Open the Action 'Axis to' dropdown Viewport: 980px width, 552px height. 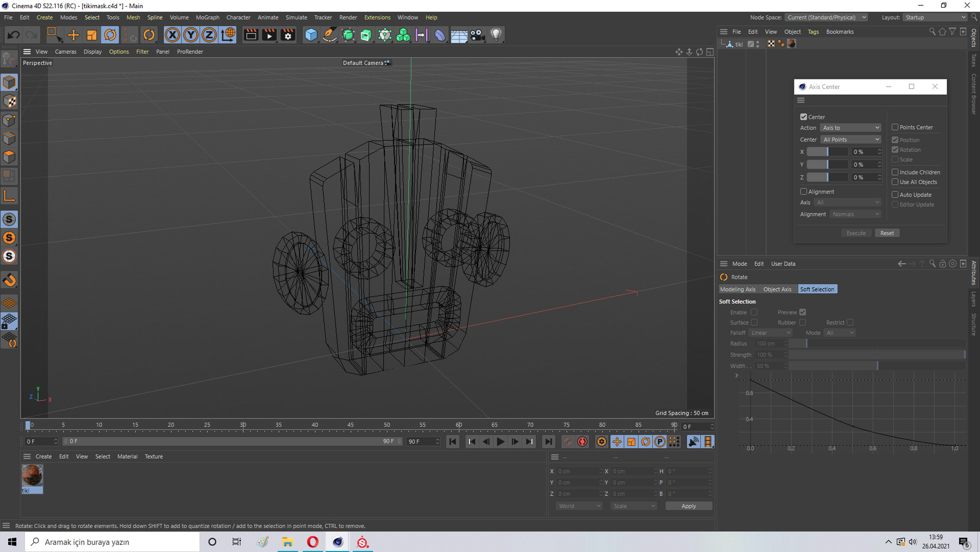pyautogui.click(x=850, y=128)
